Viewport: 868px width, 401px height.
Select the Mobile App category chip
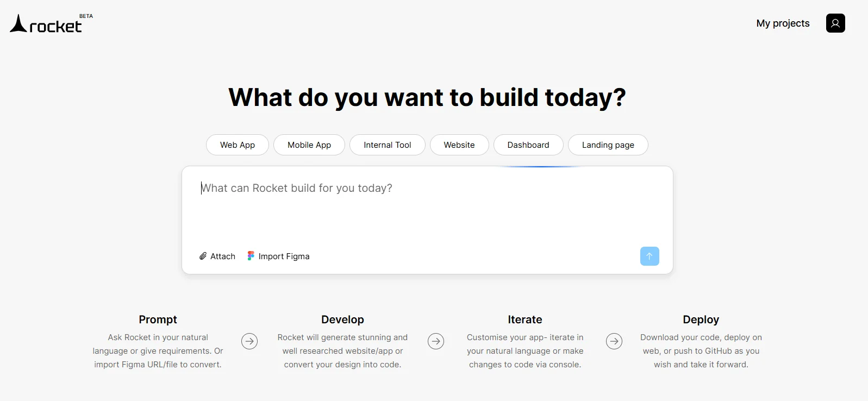tap(309, 145)
